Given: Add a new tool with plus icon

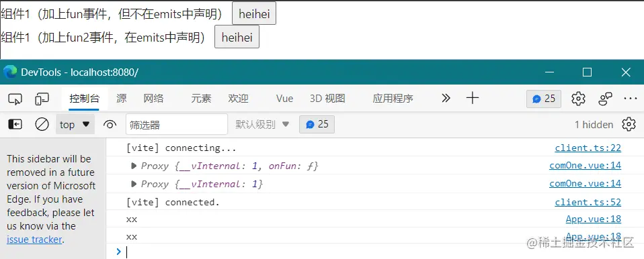Looking at the screenshot, I should point(473,98).
